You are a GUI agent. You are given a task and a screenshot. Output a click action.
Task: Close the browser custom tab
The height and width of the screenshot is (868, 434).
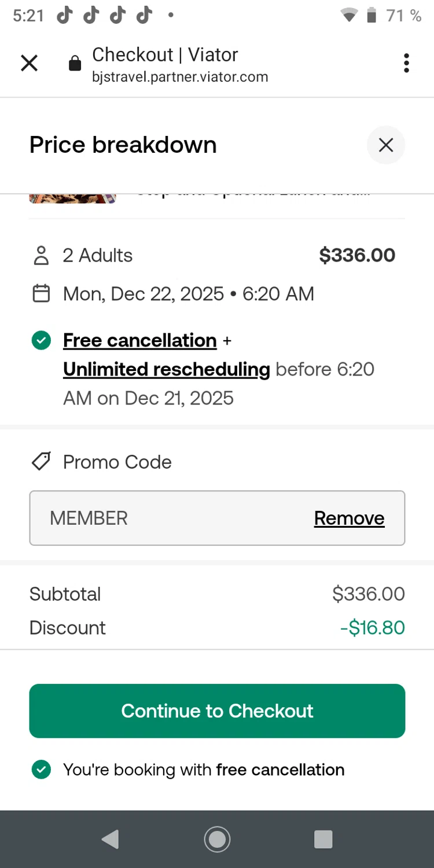29,63
